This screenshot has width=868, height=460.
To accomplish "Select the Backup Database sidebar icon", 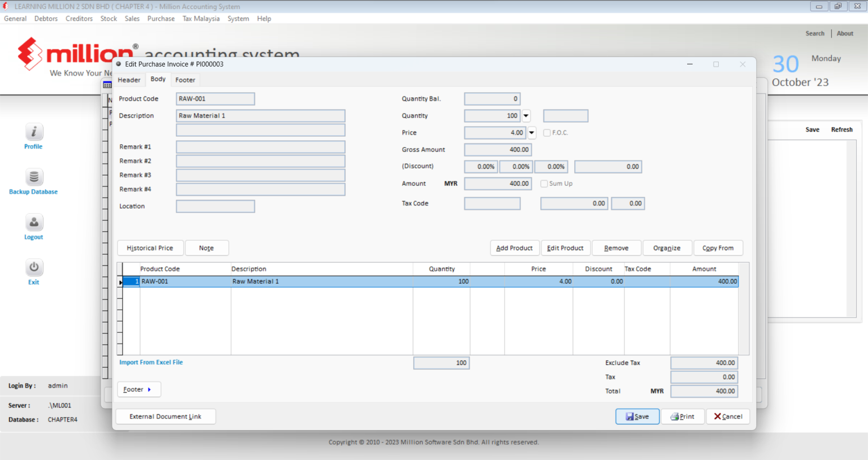I will coord(33,177).
